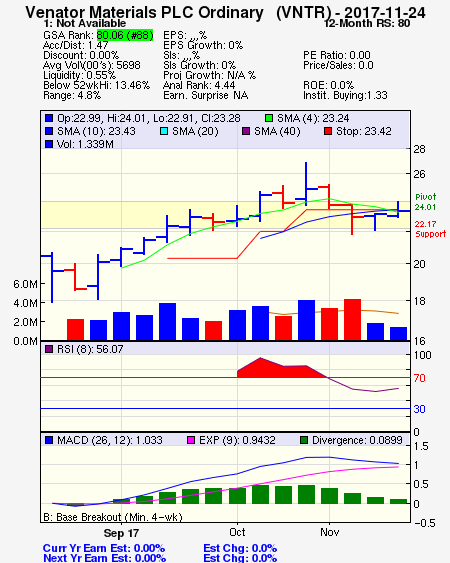Click the Price/Sales: 0.0 text
The image size is (450, 563).
[x=338, y=65]
